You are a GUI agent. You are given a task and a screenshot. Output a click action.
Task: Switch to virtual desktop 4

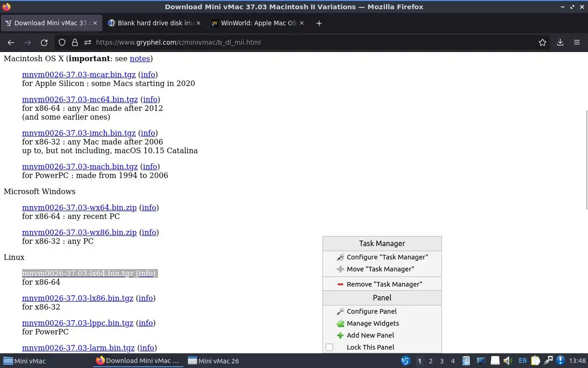pyautogui.click(x=453, y=361)
